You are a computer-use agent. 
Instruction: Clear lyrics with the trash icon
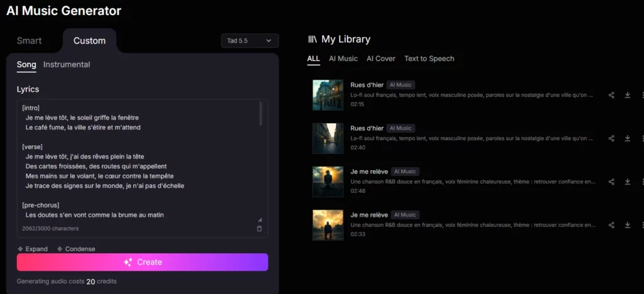click(x=259, y=229)
